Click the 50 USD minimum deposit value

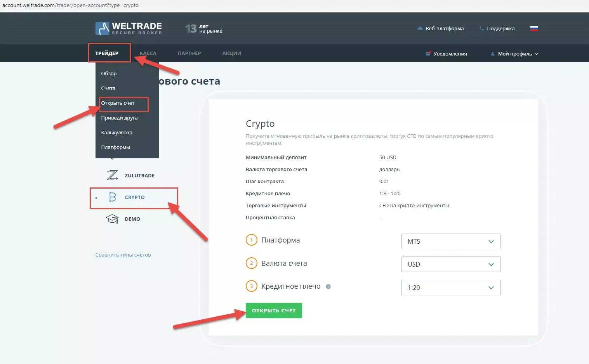[388, 157]
